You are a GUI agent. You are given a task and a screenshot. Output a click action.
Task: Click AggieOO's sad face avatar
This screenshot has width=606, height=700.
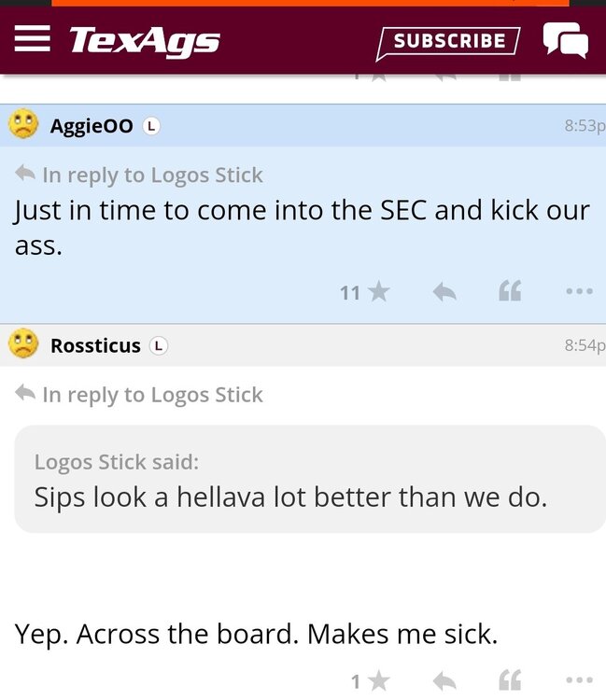(24, 125)
